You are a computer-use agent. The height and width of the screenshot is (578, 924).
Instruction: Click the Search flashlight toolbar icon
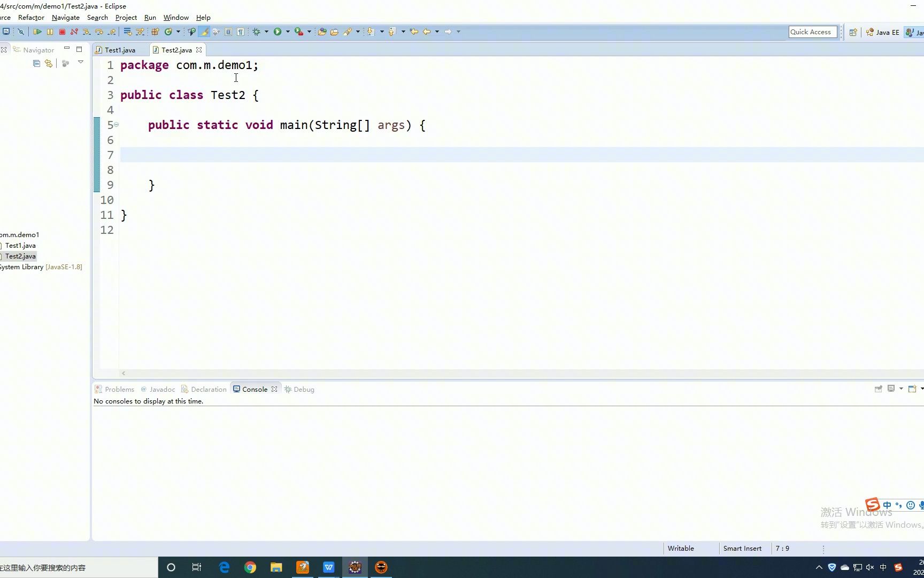(x=348, y=32)
